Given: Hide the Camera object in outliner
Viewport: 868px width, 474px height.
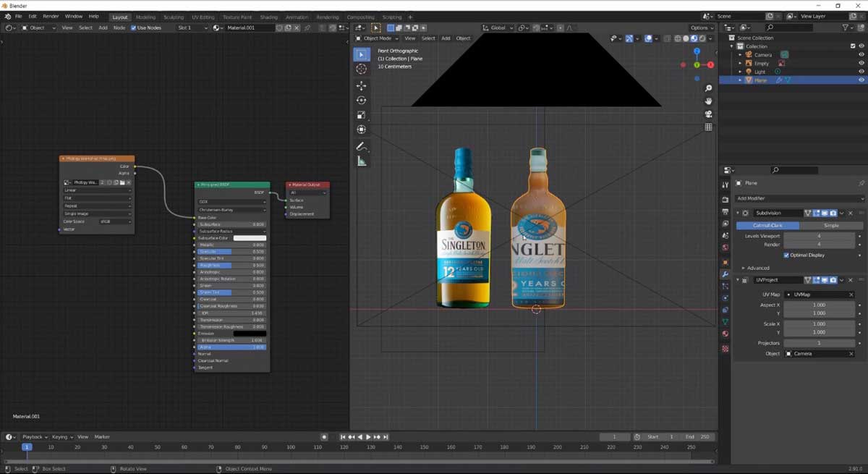Looking at the screenshot, I should pos(861,55).
